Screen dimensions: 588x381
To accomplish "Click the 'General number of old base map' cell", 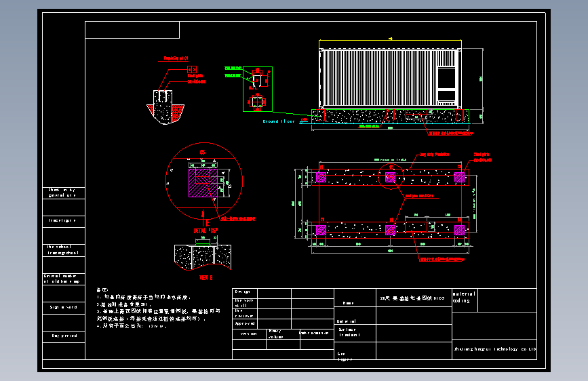I will tap(64, 279).
